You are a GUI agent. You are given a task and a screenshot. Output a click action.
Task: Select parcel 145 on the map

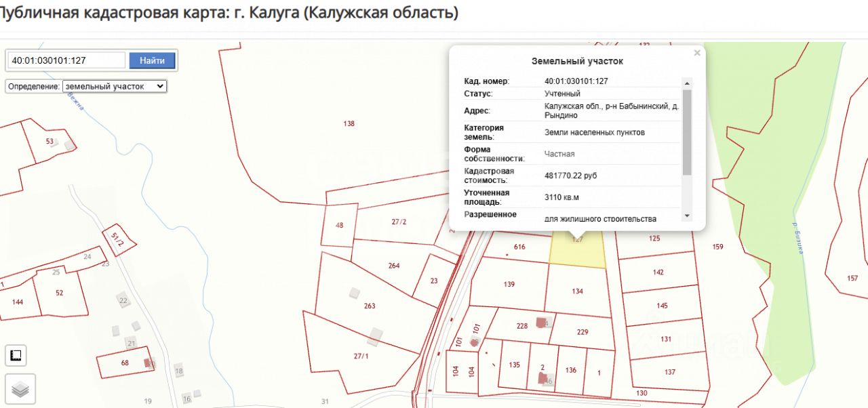661,306
